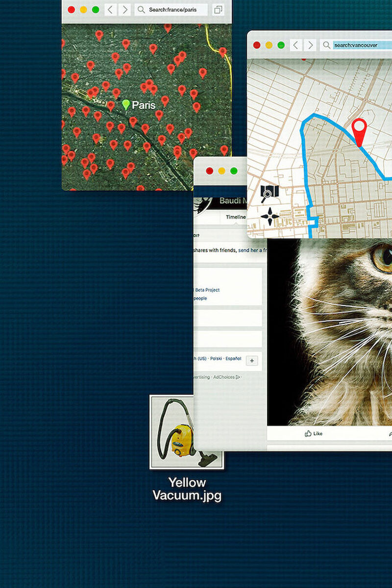Open the map search magnifier tool
392x588 pixels.
[269, 193]
